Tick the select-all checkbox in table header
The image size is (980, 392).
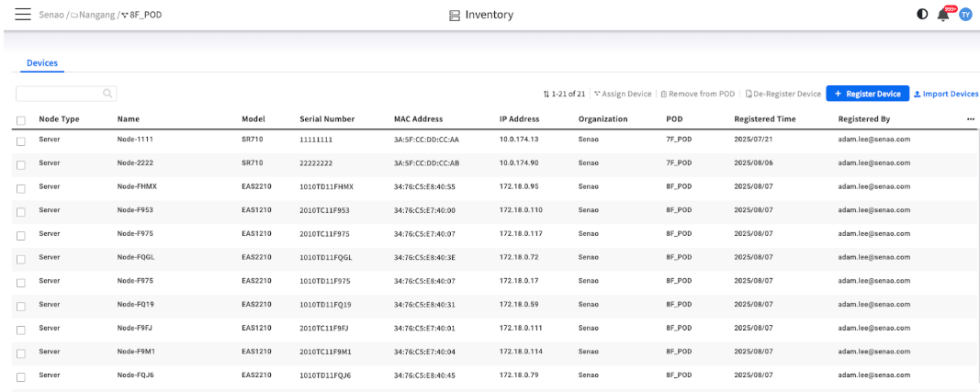click(21, 120)
